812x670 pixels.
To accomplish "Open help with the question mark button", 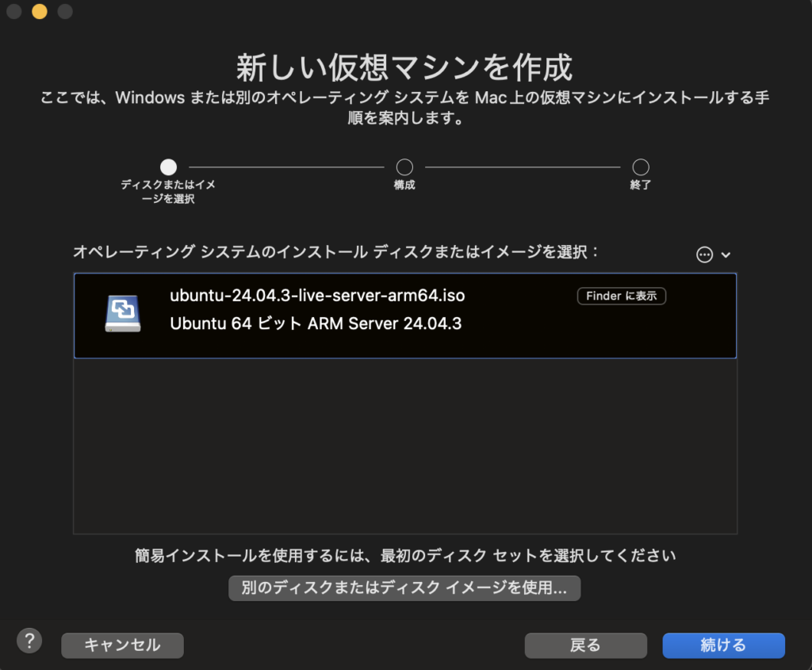I will pos(29,641).
